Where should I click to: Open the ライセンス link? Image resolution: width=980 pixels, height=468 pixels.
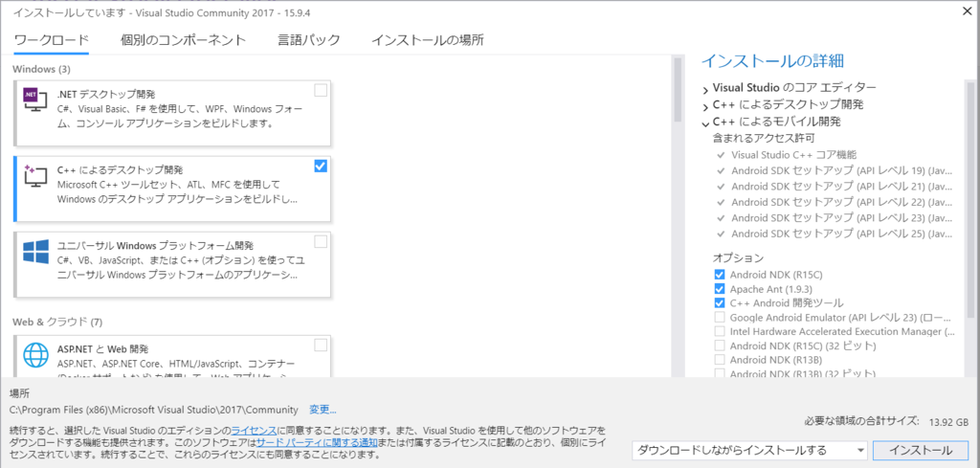coord(255,431)
